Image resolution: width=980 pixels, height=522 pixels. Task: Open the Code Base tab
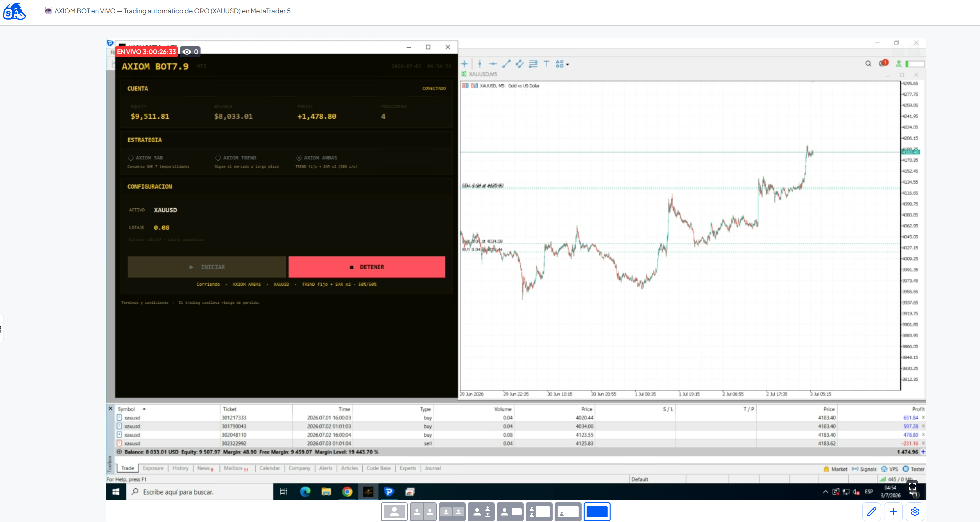(378, 468)
